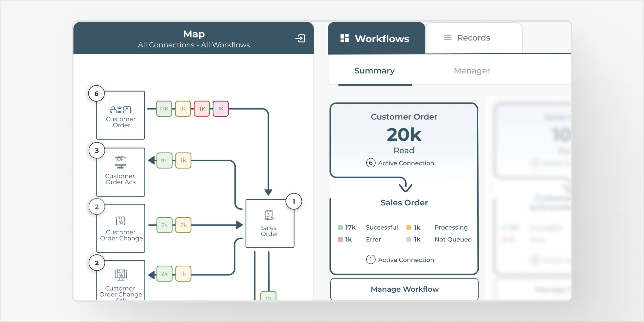Click the Customer Order Change node icon
Viewport: 644px width, 322px height.
pyautogui.click(x=120, y=221)
